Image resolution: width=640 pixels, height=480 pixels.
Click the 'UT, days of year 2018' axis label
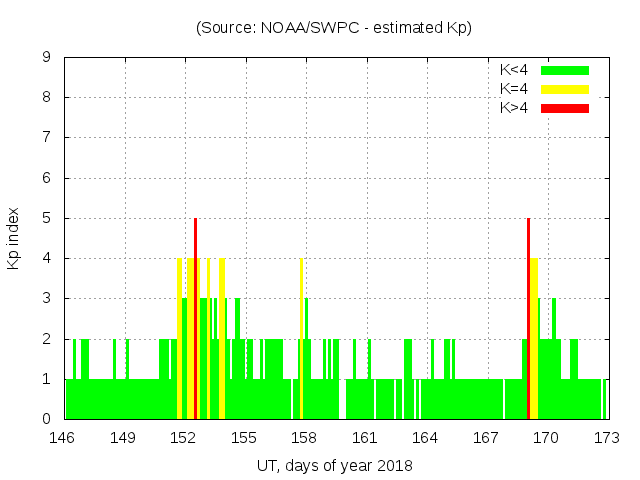coord(334,465)
